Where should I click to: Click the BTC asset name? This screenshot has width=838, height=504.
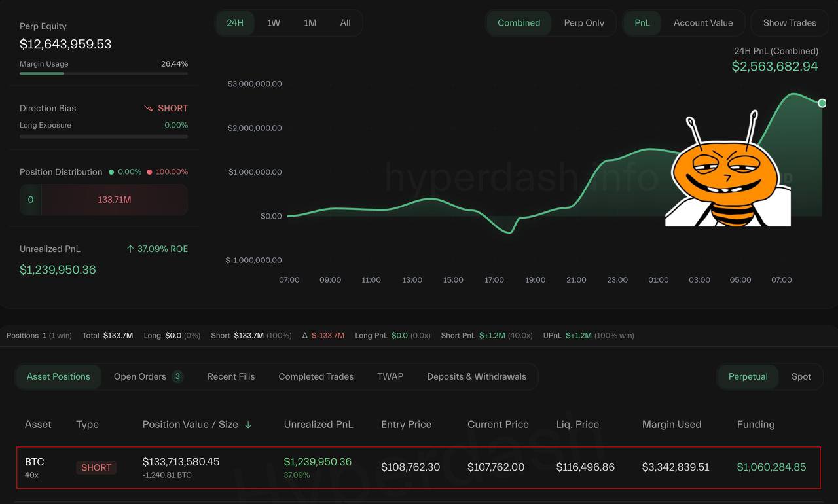pos(35,461)
